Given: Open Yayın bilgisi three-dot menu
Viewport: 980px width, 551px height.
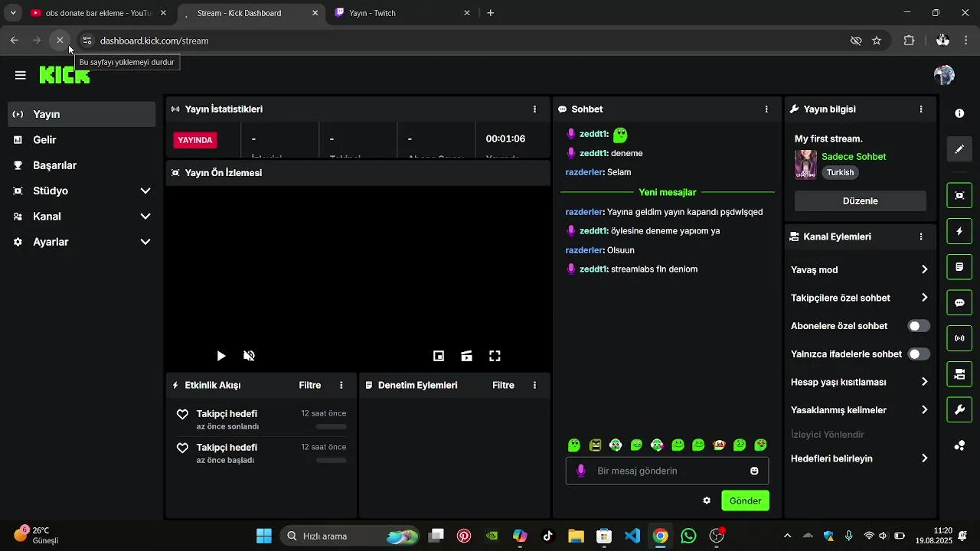Looking at the screenshot, I should pyautogui.click(x=921, y=109).
